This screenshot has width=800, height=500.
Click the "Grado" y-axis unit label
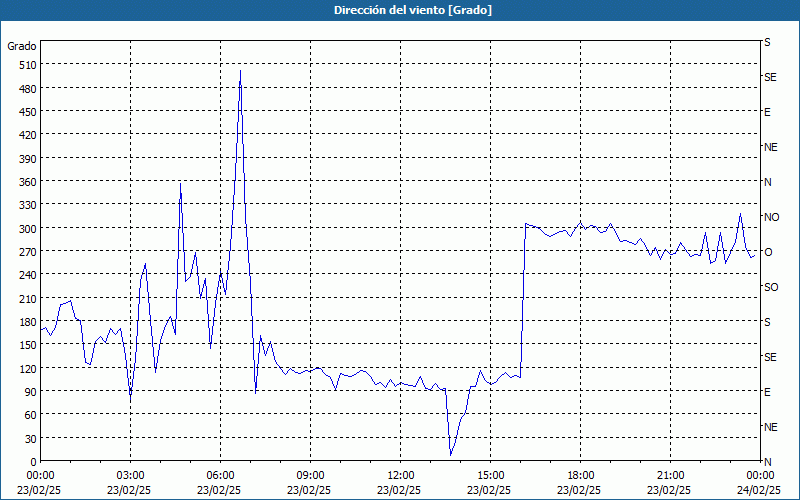(x=22, y=46)
